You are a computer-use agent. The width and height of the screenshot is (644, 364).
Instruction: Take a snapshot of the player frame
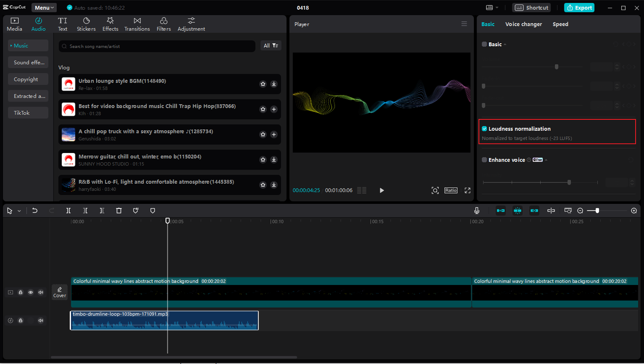435,190
